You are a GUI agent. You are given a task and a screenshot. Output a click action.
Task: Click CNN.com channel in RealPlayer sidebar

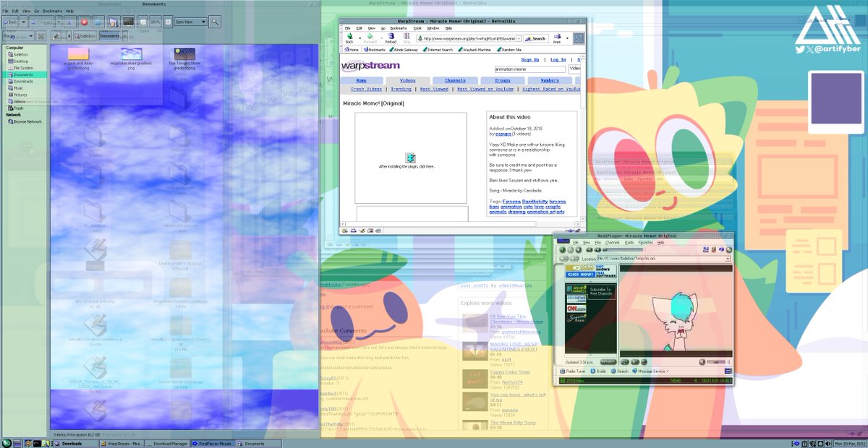[576, 309]
